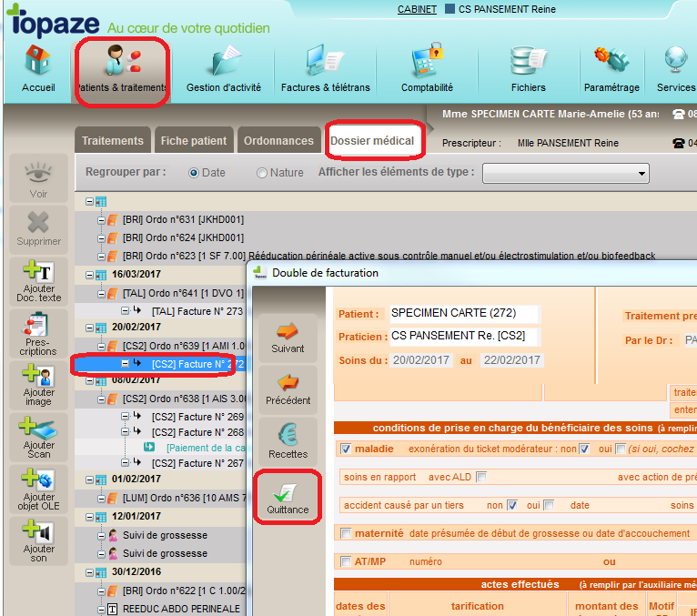The image size is (697, 616).
Task: Click Ajouter son speaker icon
Action: pos(38,540)
